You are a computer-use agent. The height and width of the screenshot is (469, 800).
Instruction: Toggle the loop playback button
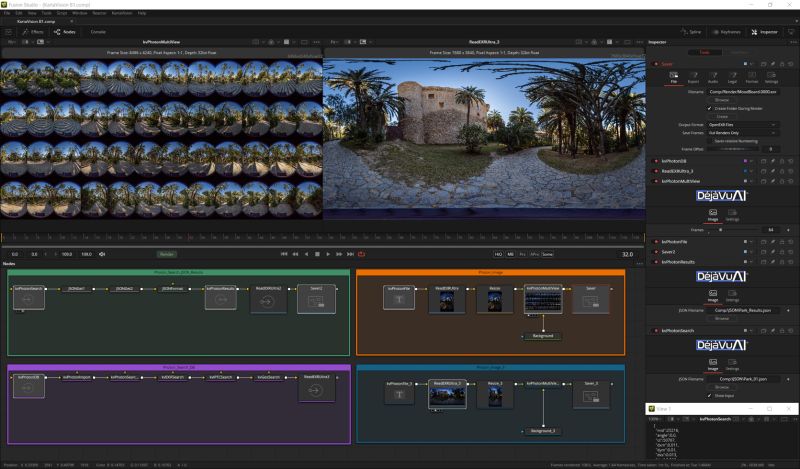(361, 254)
